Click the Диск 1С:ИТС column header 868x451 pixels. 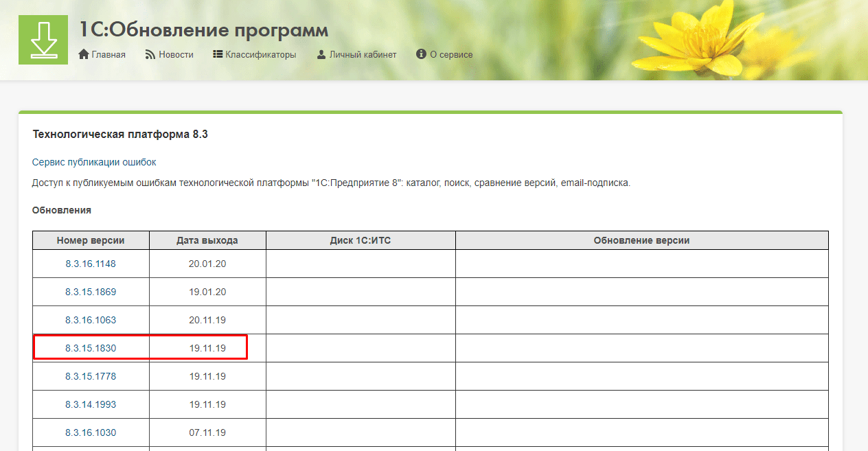point(361,240)
